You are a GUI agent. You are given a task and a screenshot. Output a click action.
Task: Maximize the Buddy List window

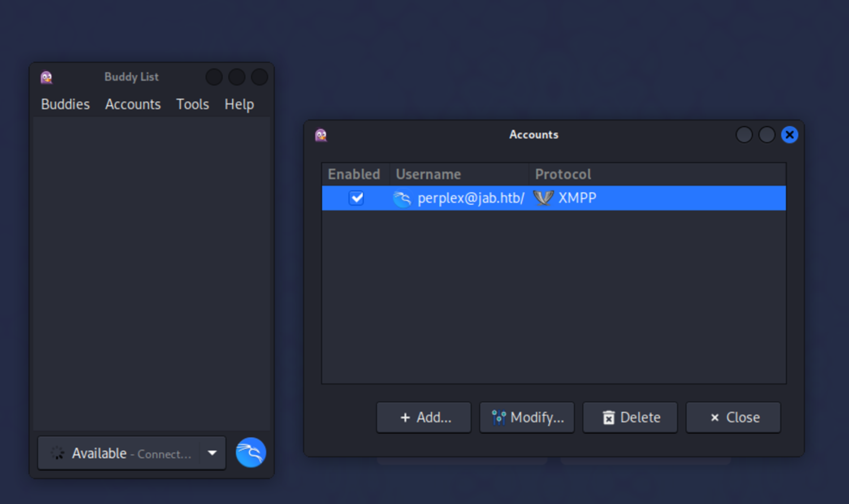pyautogui.click(x=237, y=77)
